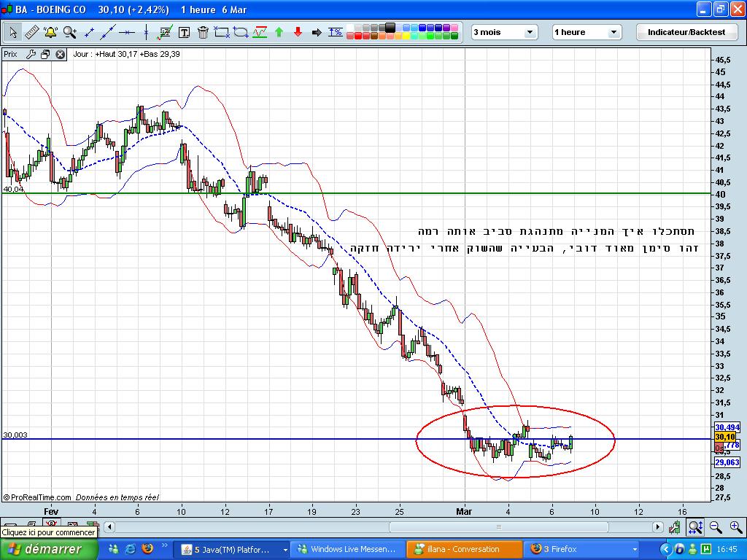Screen dimensions: 747x560
Task: Choose the long trend line tool
Action: [108, 32]
